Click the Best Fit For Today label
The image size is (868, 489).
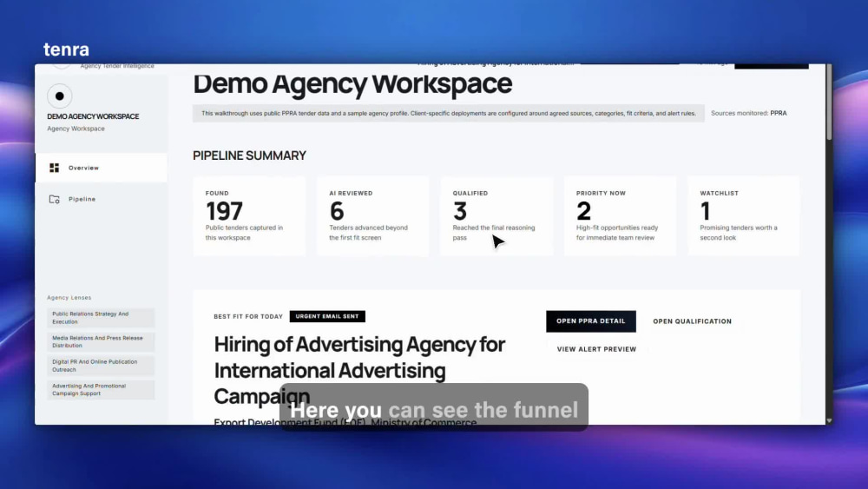coord(248,317)
